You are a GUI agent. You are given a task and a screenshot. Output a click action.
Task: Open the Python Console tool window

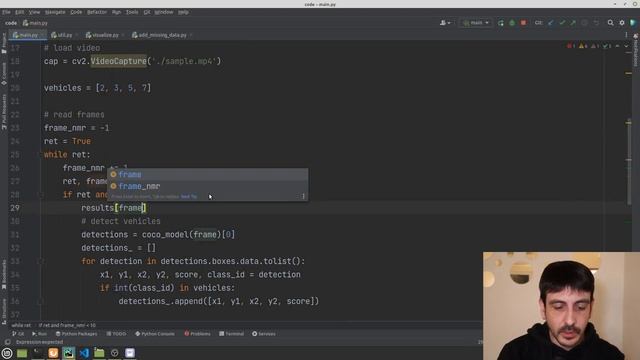point(155,334)
